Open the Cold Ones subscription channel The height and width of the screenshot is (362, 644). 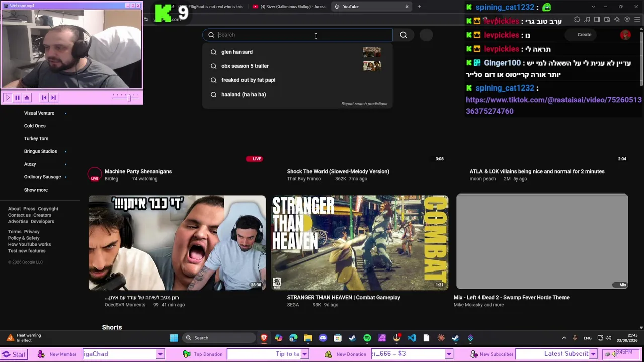click(x=35, y=126)
